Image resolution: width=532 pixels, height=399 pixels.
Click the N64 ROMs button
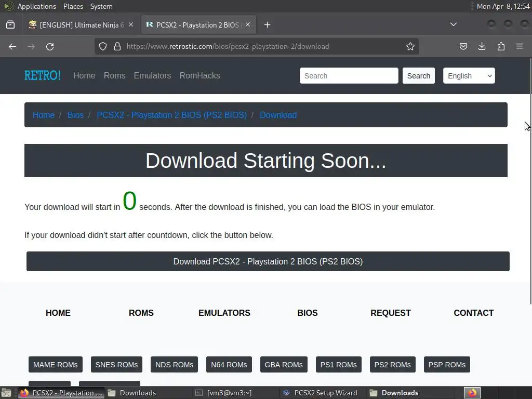click(229, 364)
